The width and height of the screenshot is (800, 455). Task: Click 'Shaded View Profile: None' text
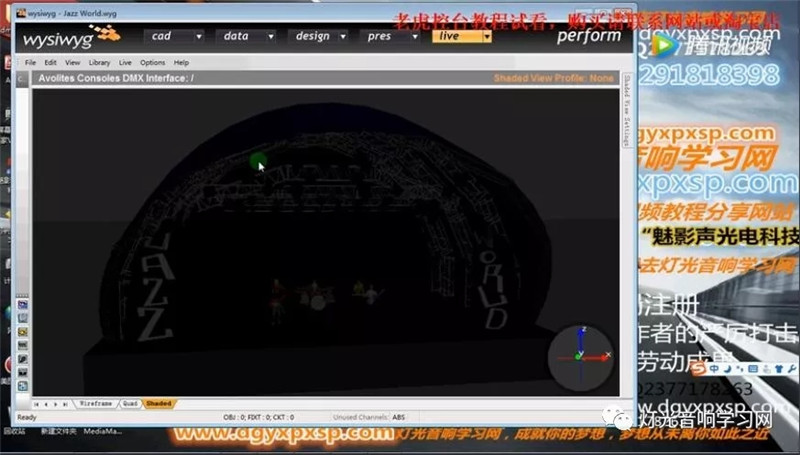point(554,78)
